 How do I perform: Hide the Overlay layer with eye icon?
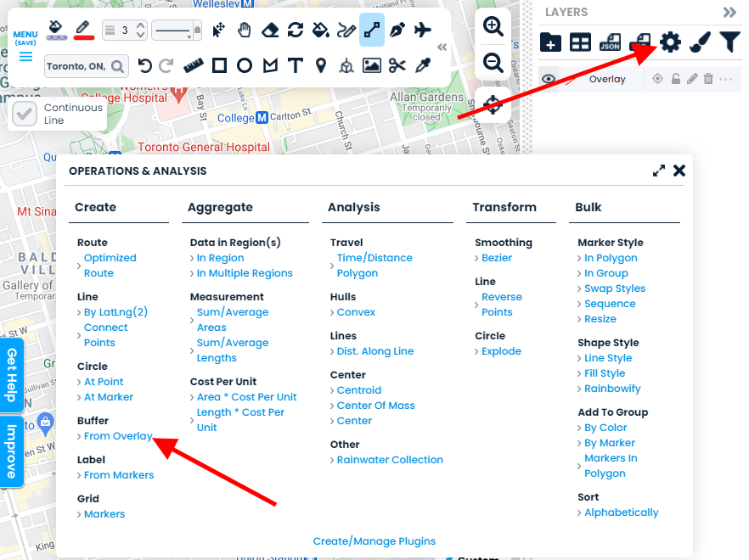(x=549, y=79)
